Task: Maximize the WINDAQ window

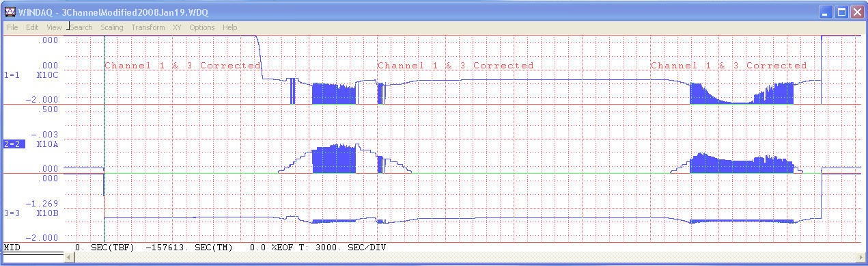Action: [x=842, y=12]
